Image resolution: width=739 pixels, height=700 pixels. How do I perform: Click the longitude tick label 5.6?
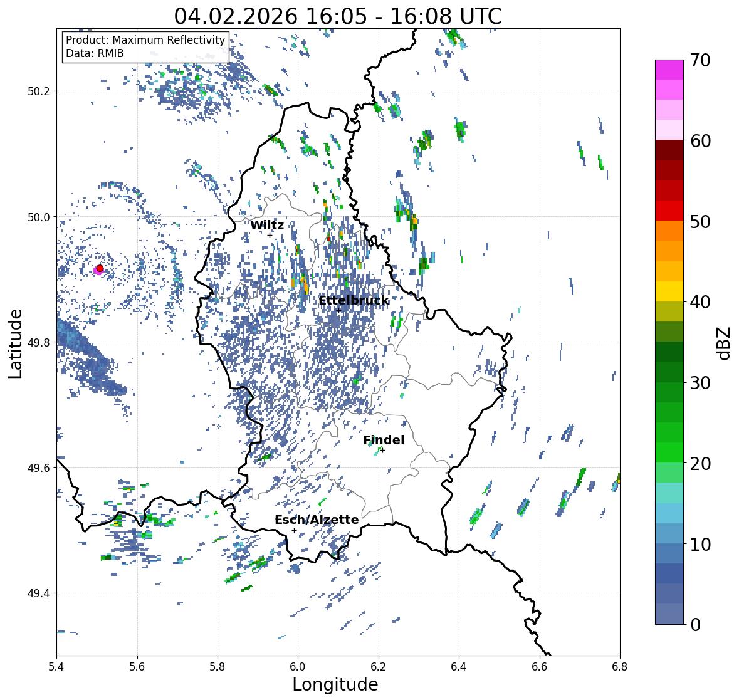137,666
